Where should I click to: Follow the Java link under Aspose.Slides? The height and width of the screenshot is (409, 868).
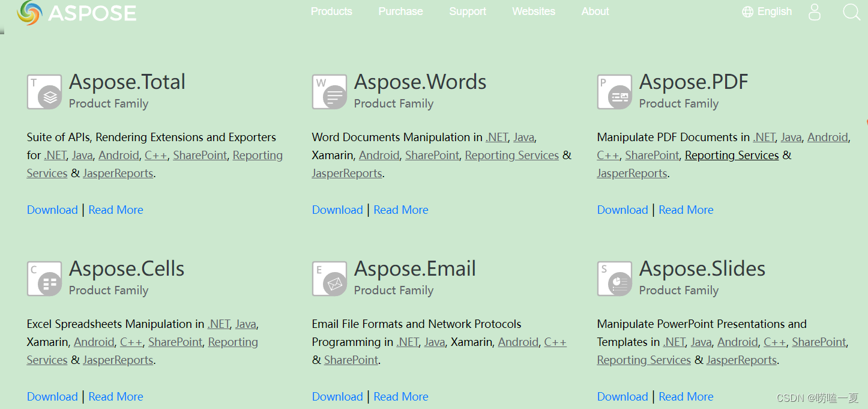tap(701, 342)
